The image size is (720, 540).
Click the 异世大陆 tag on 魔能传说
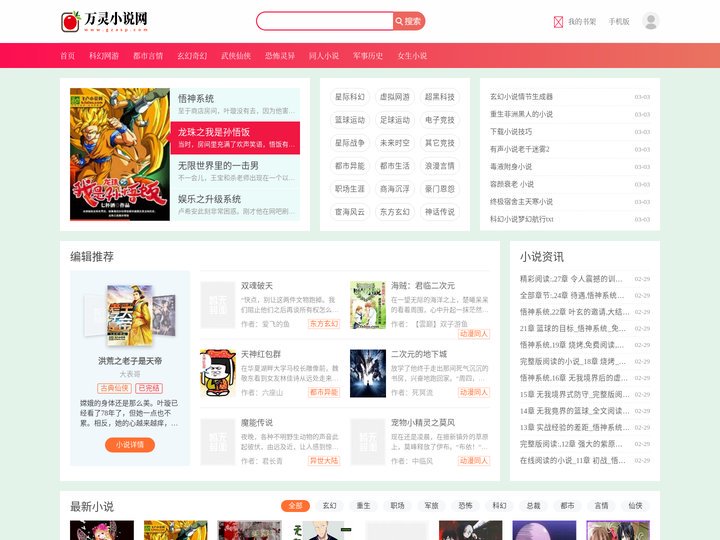point(324,461)
